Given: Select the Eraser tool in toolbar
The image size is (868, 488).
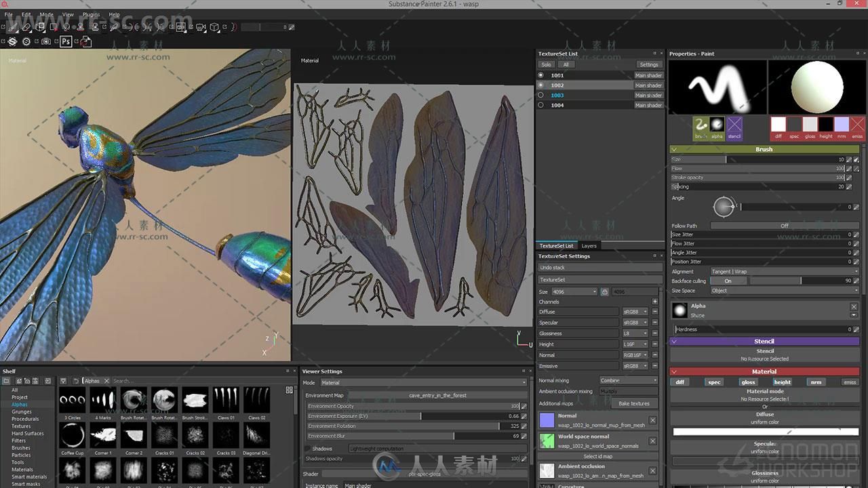Looking at the screenshot, I should pos(26,27).
